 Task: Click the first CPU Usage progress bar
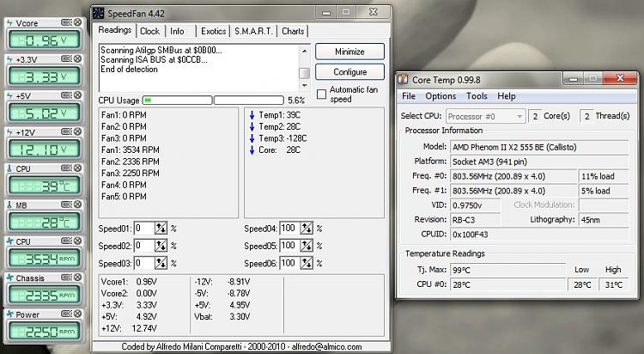(178, 101)
